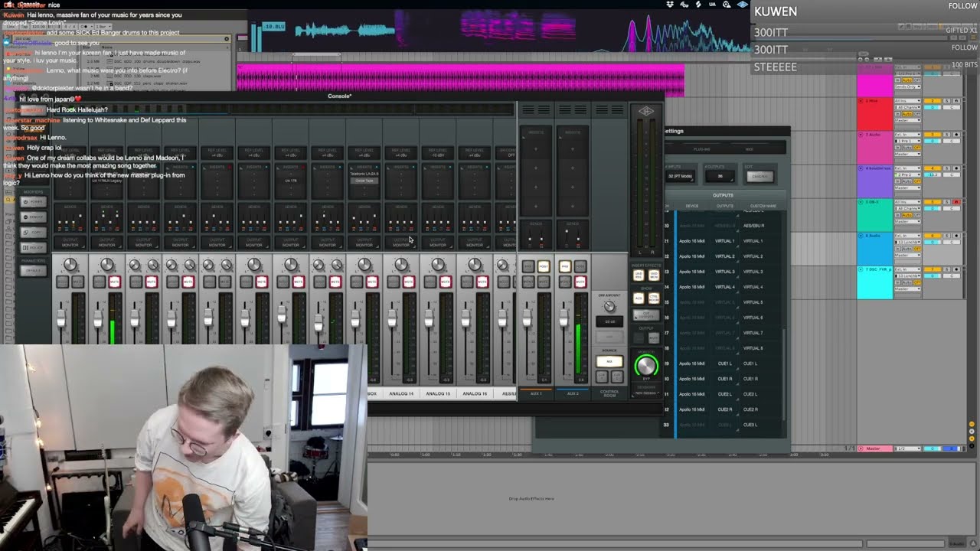Click the Copy button in Console's Modifiers panel

pyautogui.click(x=34, y=233)
